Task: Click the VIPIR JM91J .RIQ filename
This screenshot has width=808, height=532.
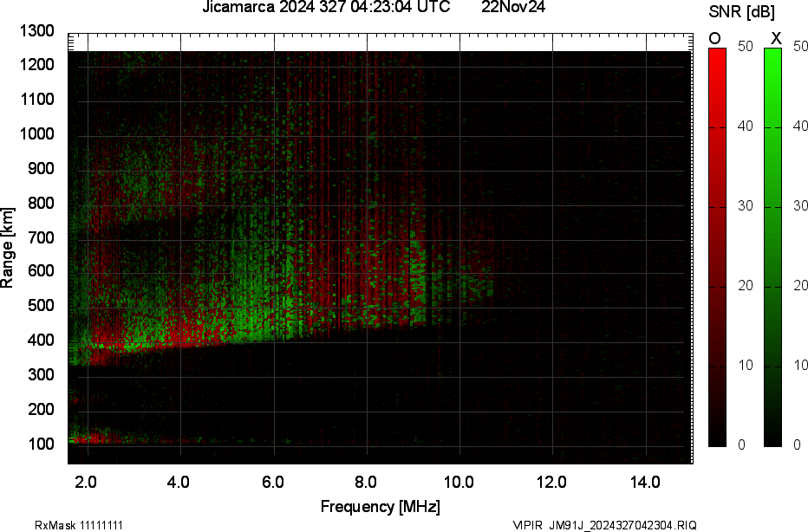Action: [604, 525]
